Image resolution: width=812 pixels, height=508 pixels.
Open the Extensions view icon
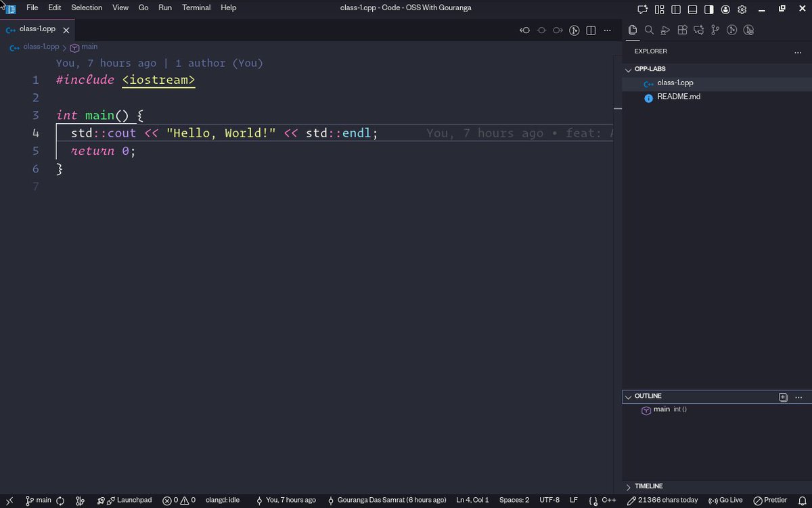(x=682, y=30)
